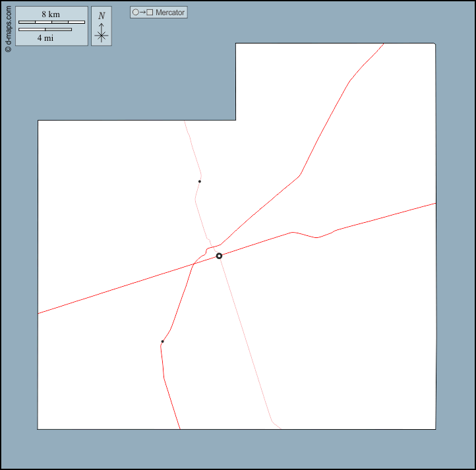Click the kilometer scale bar
This screenshot has width=476, height=470.
51,22
